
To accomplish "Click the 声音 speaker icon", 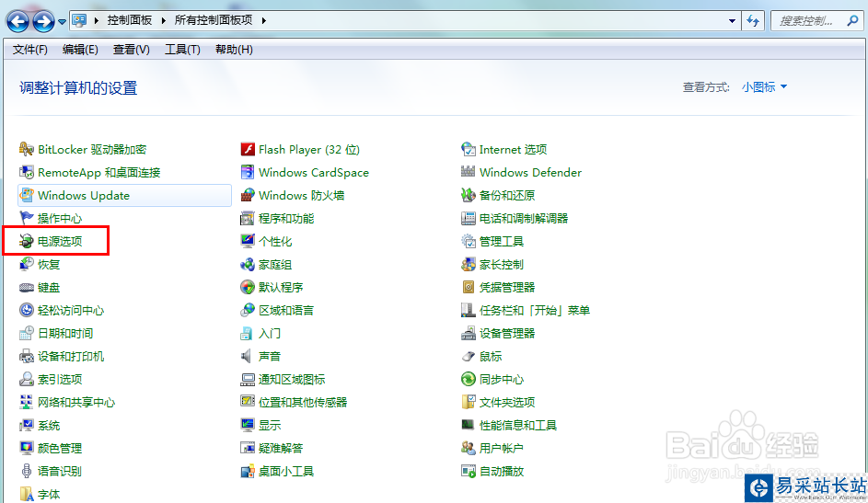I will (x=248, y=357).
